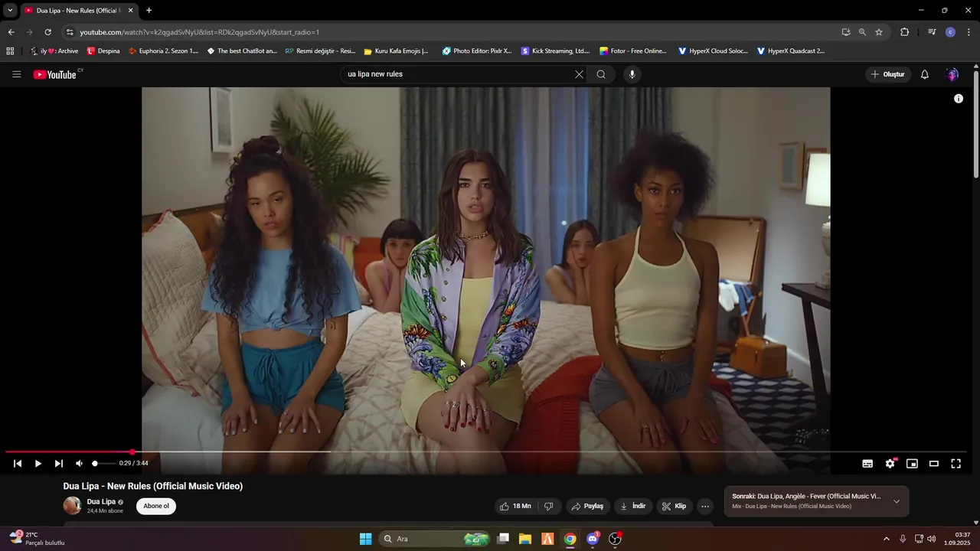Viewport: 980px width, 551px height.
Task: Bookmark this page with the star
Action: coord(879,32)
